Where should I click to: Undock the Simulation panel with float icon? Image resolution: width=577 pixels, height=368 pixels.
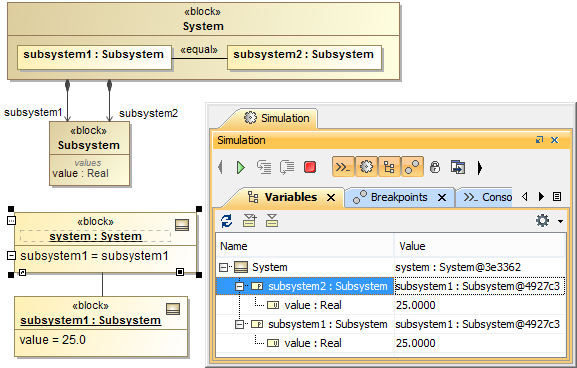click(539, 140)
